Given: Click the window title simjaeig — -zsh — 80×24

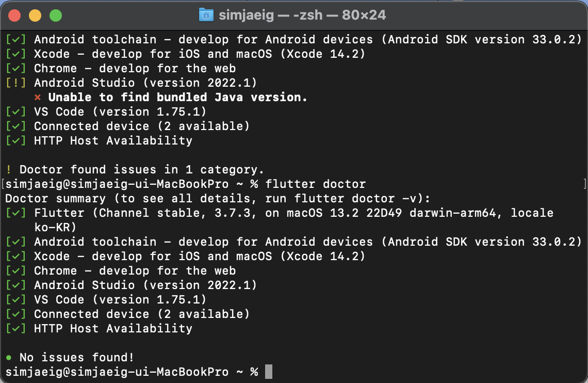Looking at the screenshot, I should (x=302, y=15).
